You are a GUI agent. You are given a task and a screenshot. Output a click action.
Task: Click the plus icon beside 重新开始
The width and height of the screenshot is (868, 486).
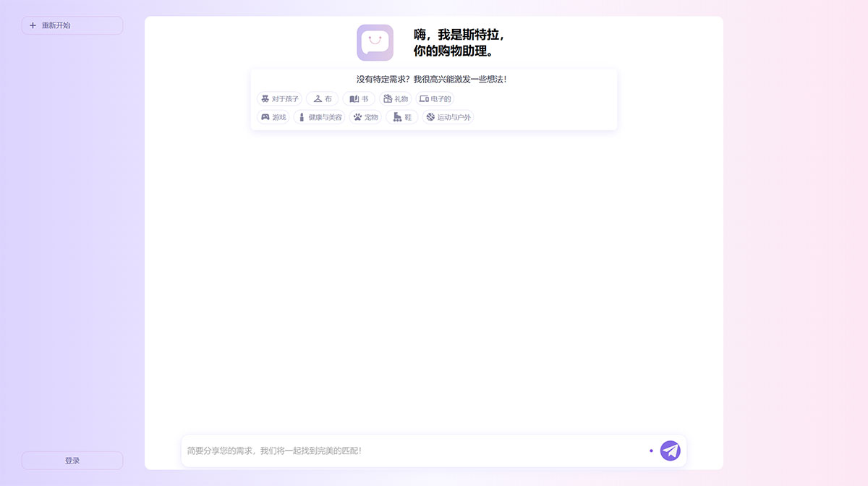point(32,25)
